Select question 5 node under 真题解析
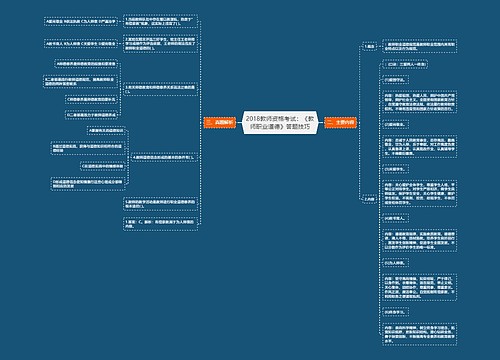Screen dimensions: 500x360 point(160,204)
